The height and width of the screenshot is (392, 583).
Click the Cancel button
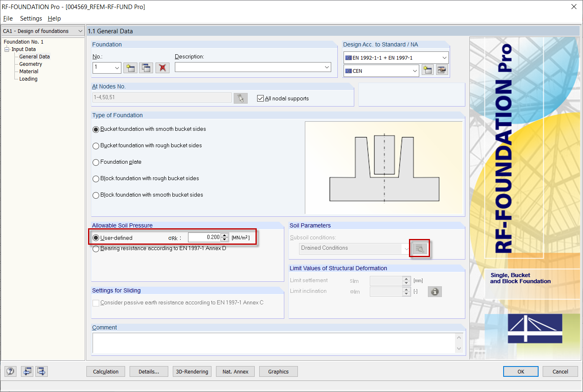pos(560,371)
